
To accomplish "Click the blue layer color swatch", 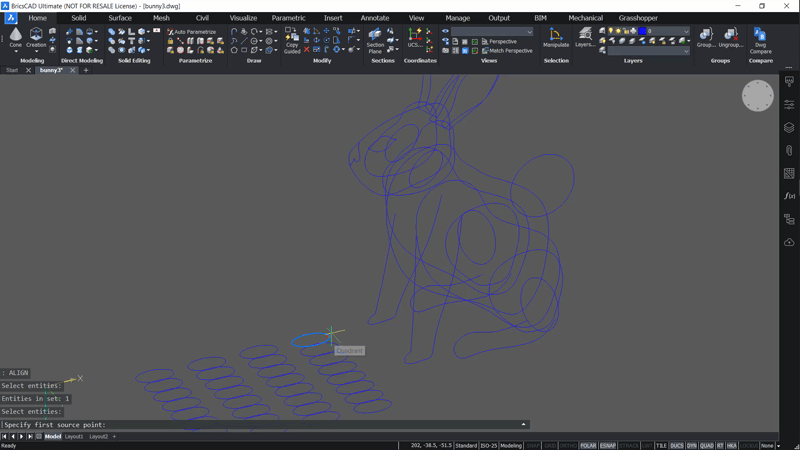I will click(642, 31).
